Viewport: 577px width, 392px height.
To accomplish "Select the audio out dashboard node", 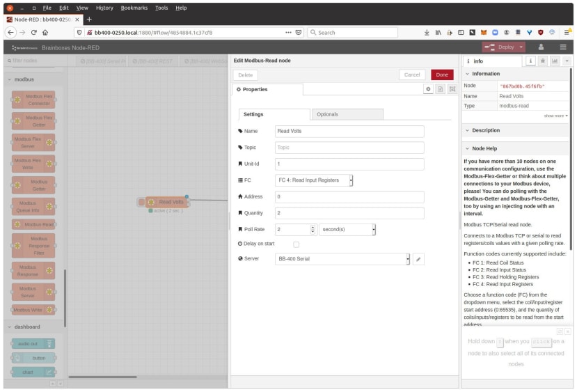I will coord(33,343).
